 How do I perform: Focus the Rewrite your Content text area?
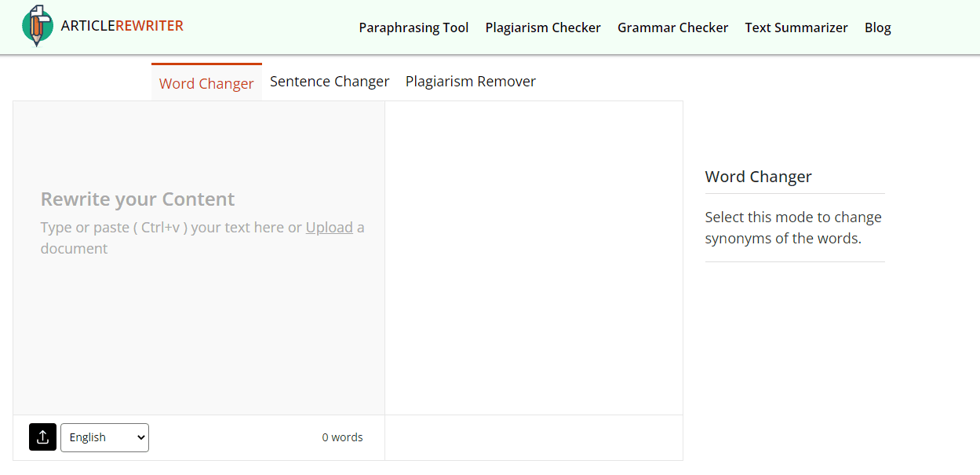[199, 258]
